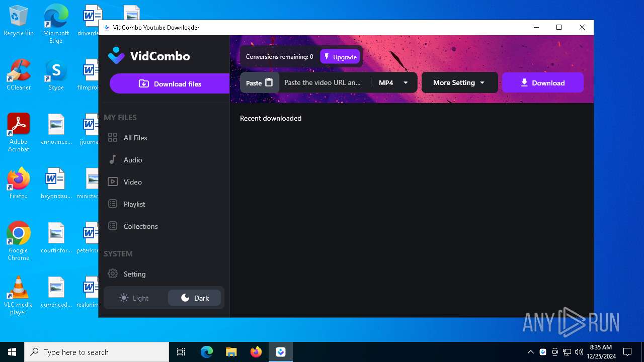Click the Video play icon

[x=113, y=182]
